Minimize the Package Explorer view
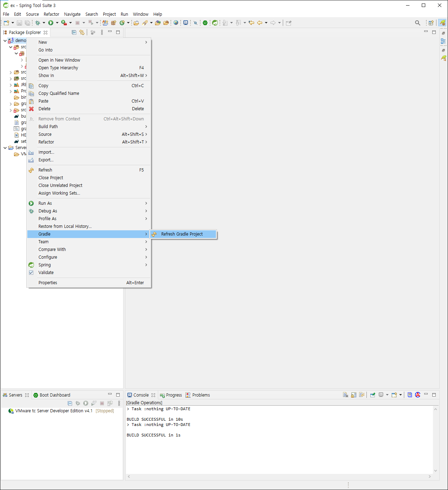Viewport: 448px width, 490px height. coord(110,32)
